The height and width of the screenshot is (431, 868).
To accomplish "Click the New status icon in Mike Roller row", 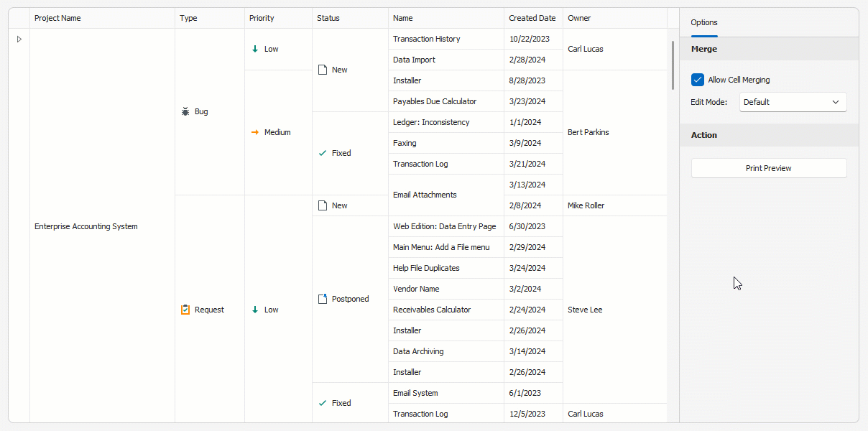I will coord(323,205).
